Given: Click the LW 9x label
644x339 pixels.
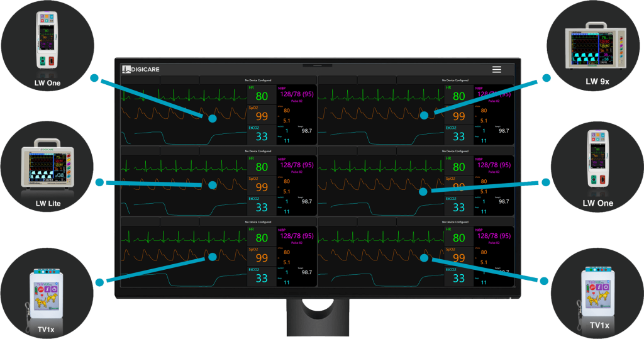Looking at the screenshot, I should pyautogui.click(x=597, y=81).
